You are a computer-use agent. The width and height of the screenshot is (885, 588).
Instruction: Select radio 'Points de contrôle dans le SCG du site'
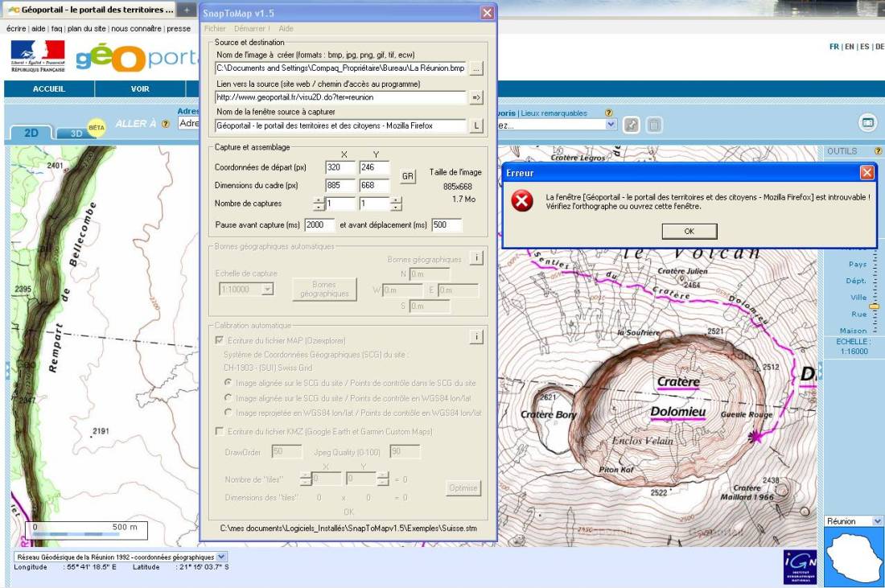[x=228, y=382]
